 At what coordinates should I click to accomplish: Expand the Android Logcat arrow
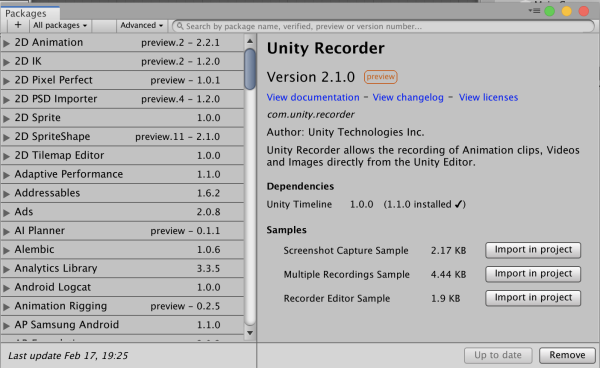6,288
